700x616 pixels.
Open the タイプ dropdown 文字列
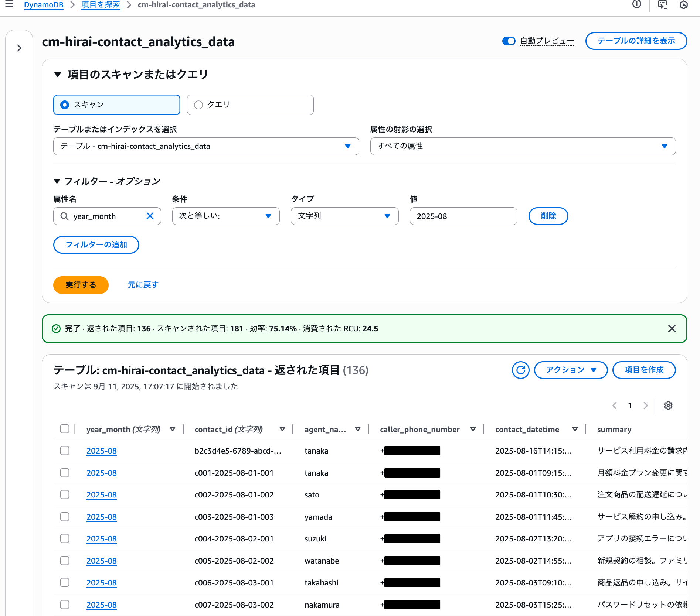click(x=344, y=216)
